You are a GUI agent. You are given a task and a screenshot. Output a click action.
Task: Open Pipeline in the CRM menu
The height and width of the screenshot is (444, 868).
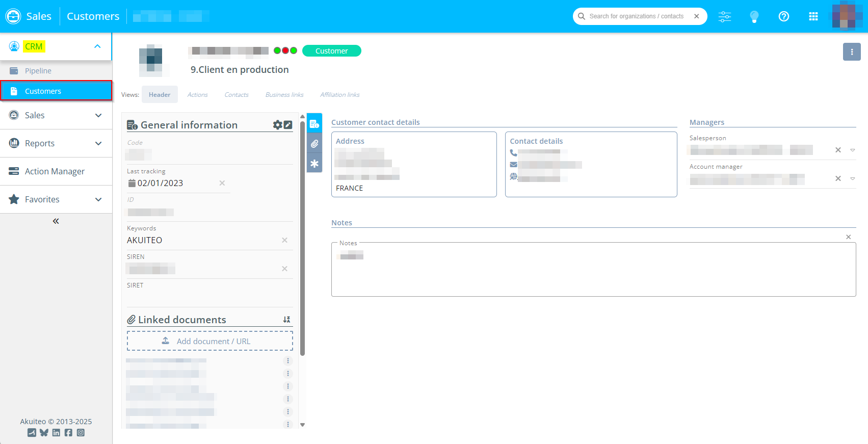[x=38, y=71]
